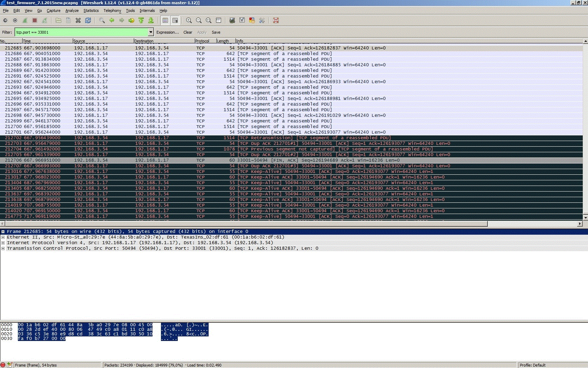
Task: Sort packets by the Destination column
Action: tap(164, 41)
